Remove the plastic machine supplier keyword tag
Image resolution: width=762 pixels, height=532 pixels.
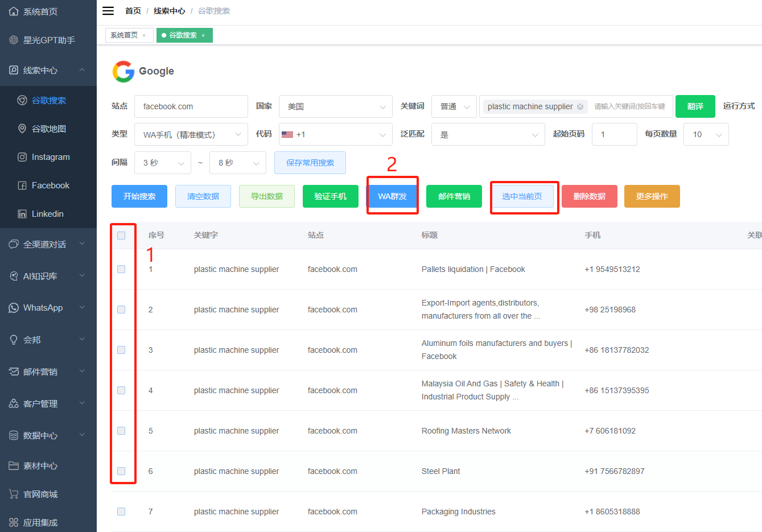[580, 106]
